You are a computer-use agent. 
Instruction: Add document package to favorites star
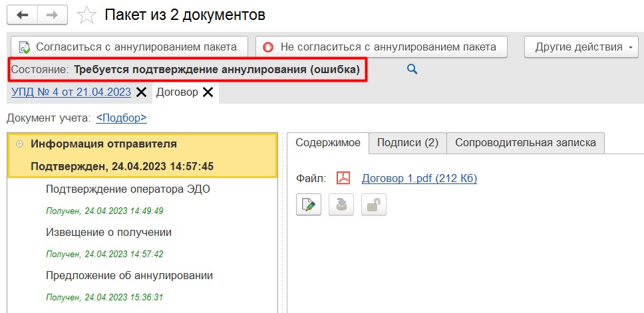click(86, 15)
